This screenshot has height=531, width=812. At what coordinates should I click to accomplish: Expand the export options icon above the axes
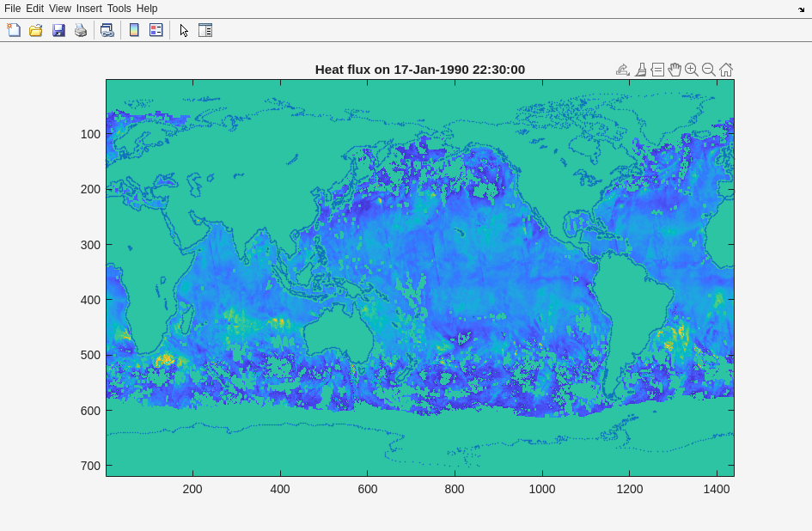tap(623, 70)
